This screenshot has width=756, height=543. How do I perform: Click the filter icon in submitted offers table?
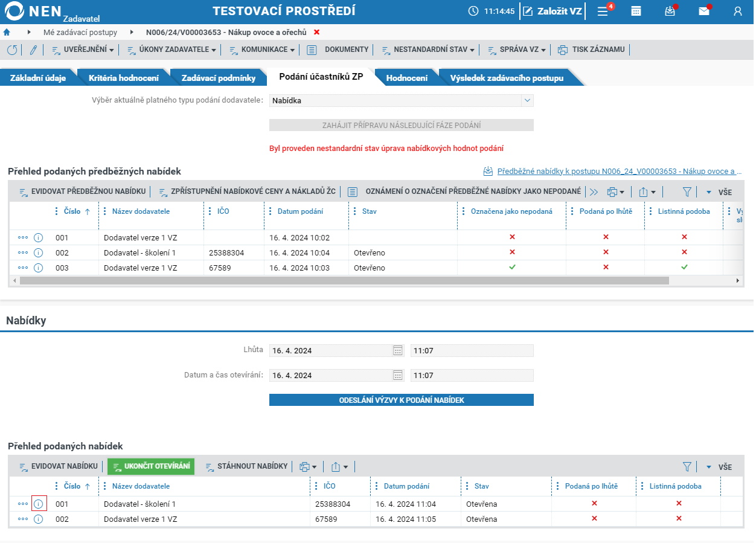pos(687,466)
